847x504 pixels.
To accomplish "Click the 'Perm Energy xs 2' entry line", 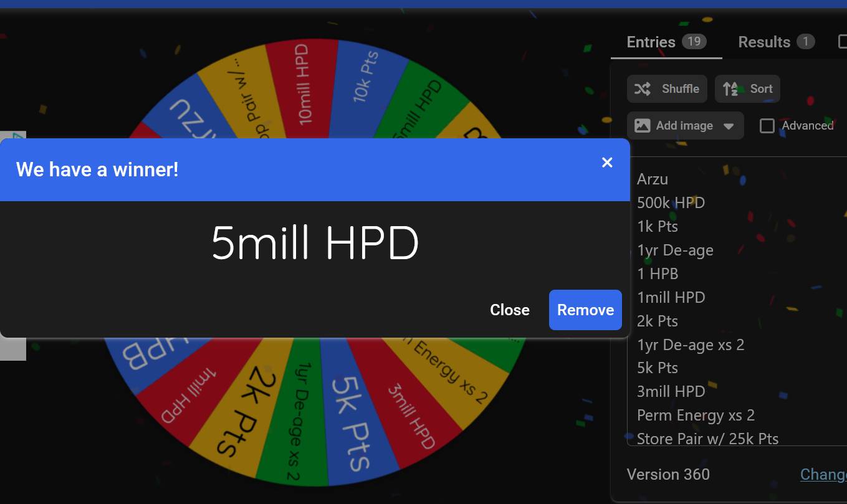I will point(696,416).
